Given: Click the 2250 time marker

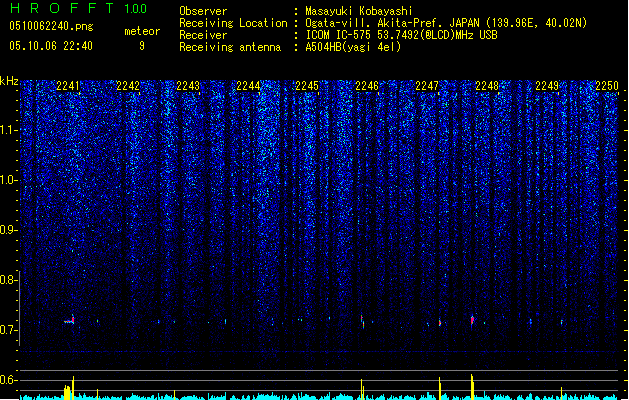Looking at the screenshot, I should coord(607,86).
